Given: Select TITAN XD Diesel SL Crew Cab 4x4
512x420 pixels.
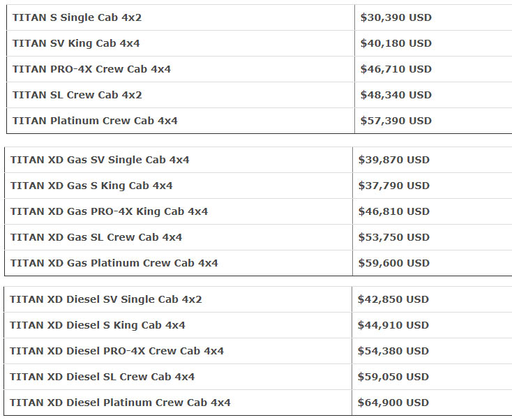Looking at the screenshot, I should tap(103, 377).
